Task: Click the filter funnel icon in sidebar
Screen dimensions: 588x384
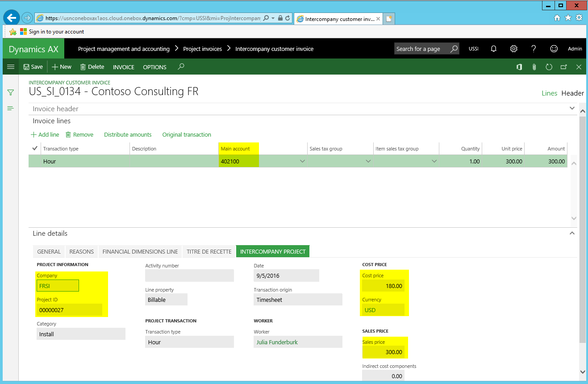Action: (x=11, y=92)
